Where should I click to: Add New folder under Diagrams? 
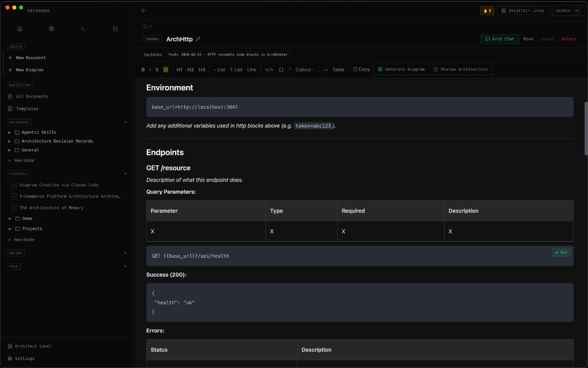[21, 240]
